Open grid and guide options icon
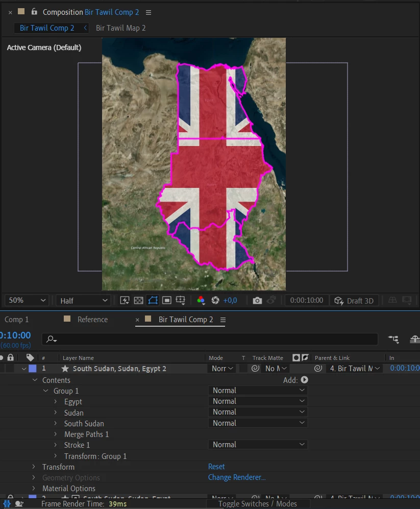This screenshot has height=509, width=420. pyautogui.click(x=181, y=300)
